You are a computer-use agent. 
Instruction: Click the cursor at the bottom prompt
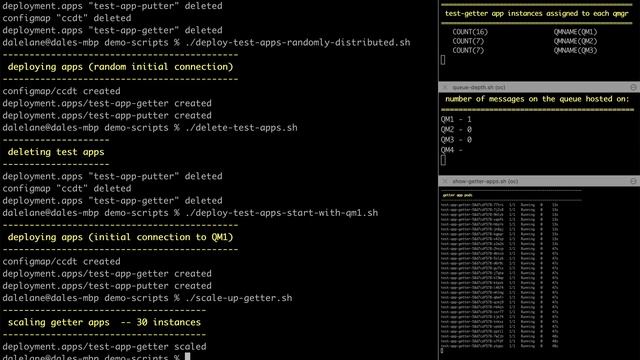coord(188,357)
